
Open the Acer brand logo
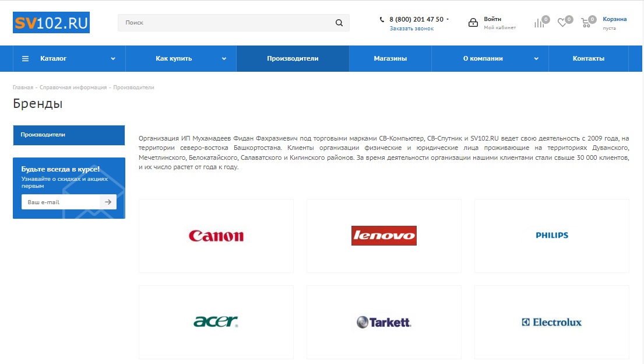pyautogui.click(x=216, y=321)
